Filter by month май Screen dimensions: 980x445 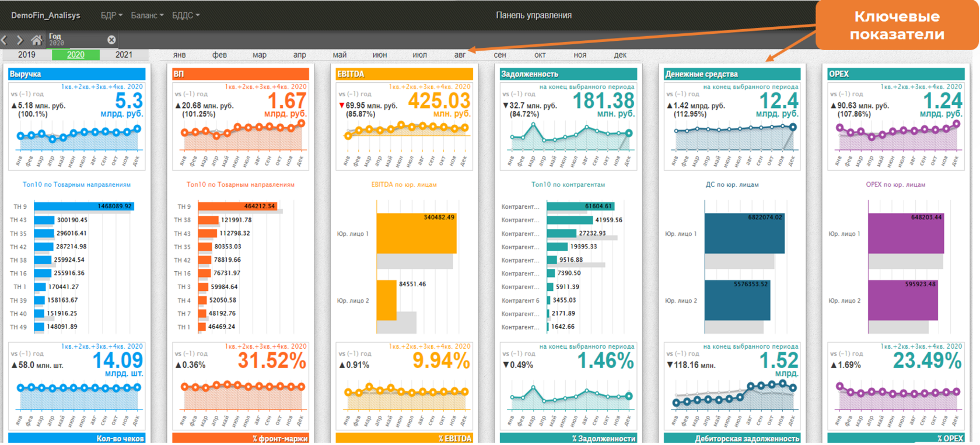pos(339,55)
